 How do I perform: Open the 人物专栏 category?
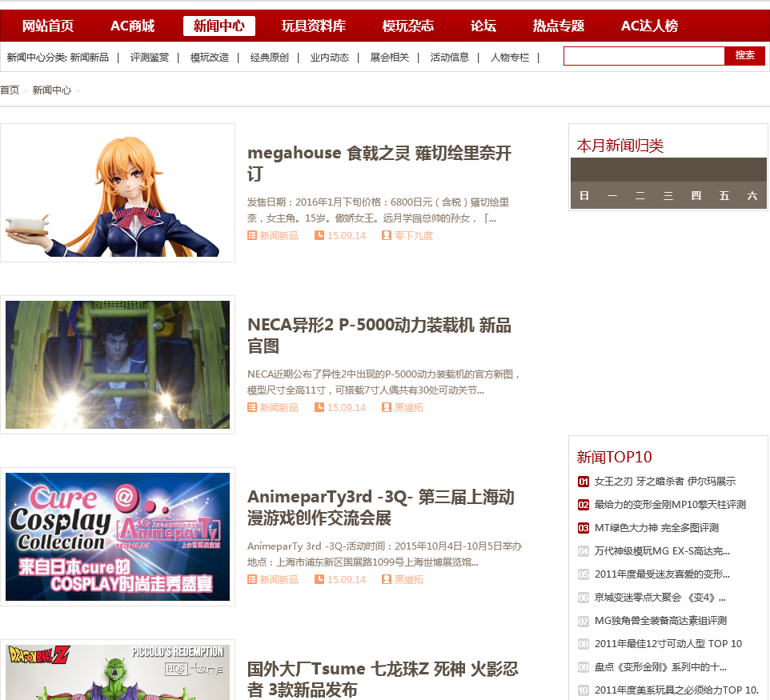(510, 58)
